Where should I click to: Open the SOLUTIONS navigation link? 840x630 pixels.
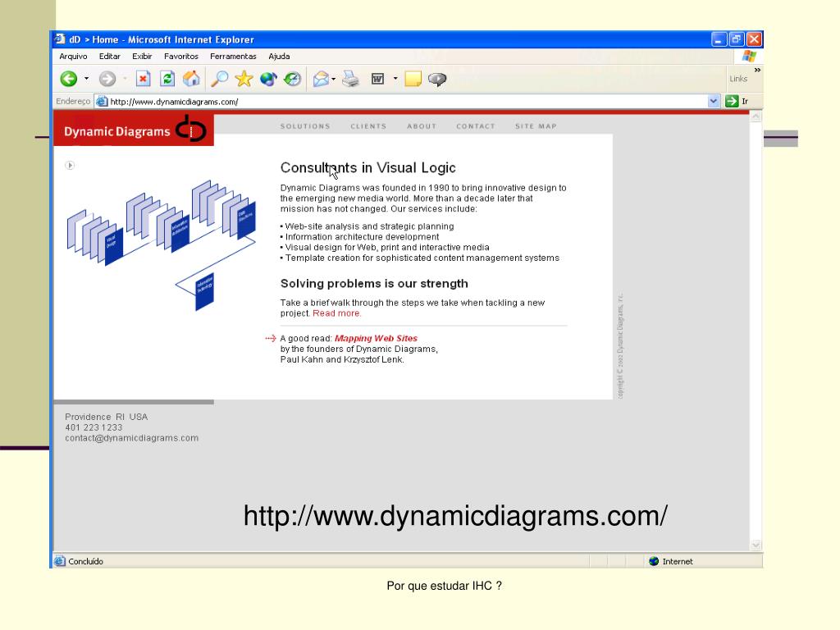click(x=305, y=126)
